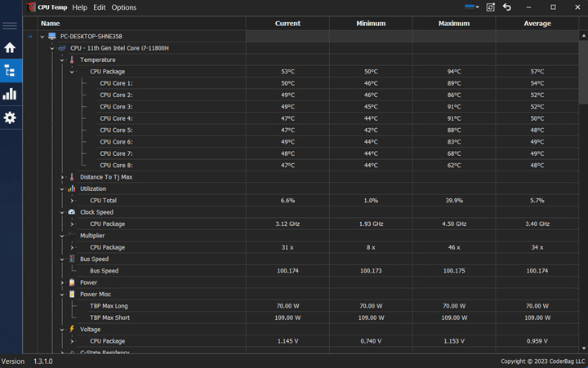The width and height of the screenshot is (588, 368).
Task: Expand CPU Package under Voltage
Action: tap(72, 341)
